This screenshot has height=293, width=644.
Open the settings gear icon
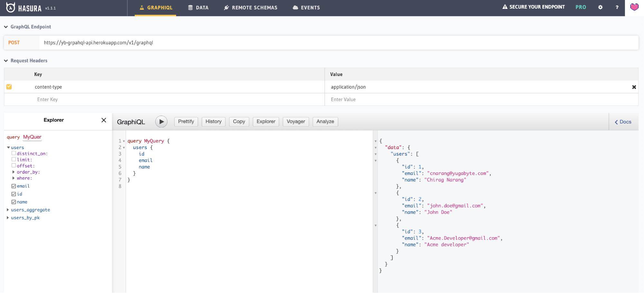(x=600, y=7)
